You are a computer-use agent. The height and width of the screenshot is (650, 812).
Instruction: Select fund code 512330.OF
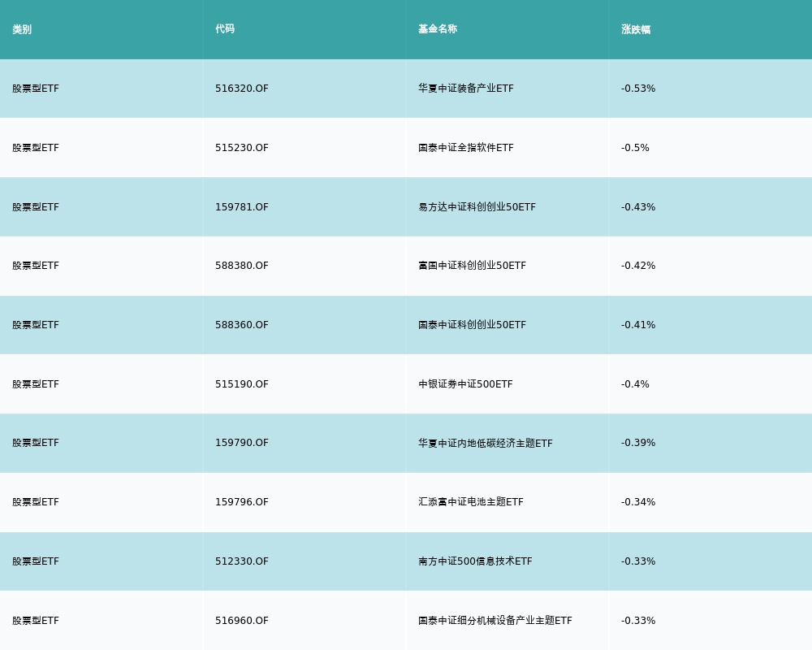[x=242, y=561]
